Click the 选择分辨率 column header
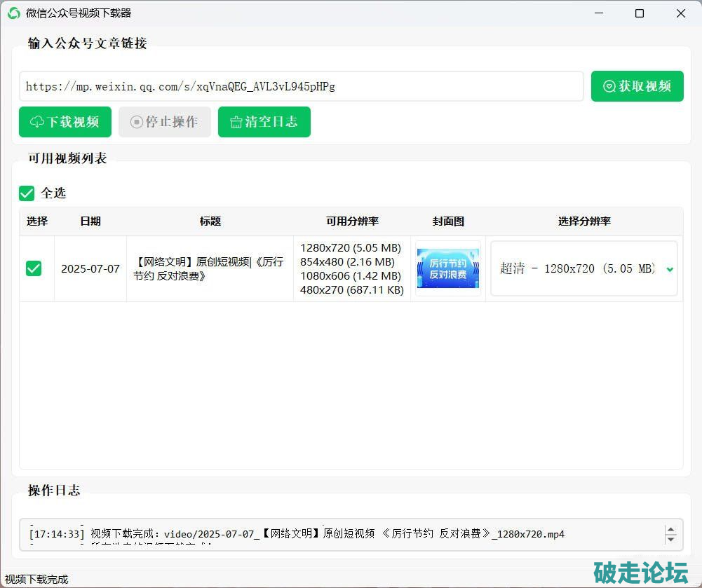 tap(583, 221)
